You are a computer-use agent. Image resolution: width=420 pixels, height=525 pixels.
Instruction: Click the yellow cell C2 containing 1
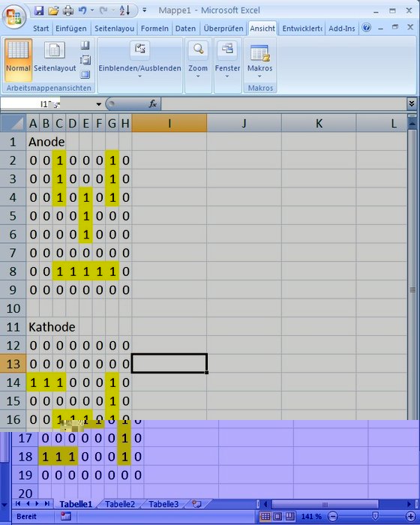point(59,160)
